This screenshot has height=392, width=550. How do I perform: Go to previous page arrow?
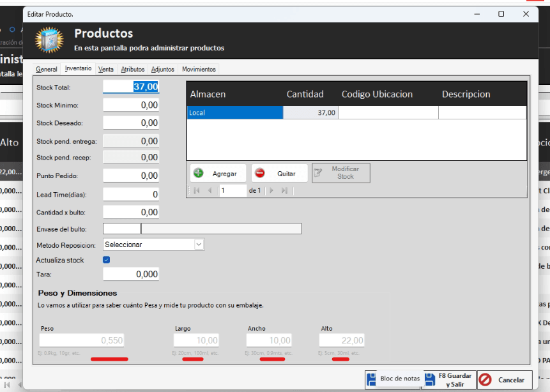click(x=210, y=190)
